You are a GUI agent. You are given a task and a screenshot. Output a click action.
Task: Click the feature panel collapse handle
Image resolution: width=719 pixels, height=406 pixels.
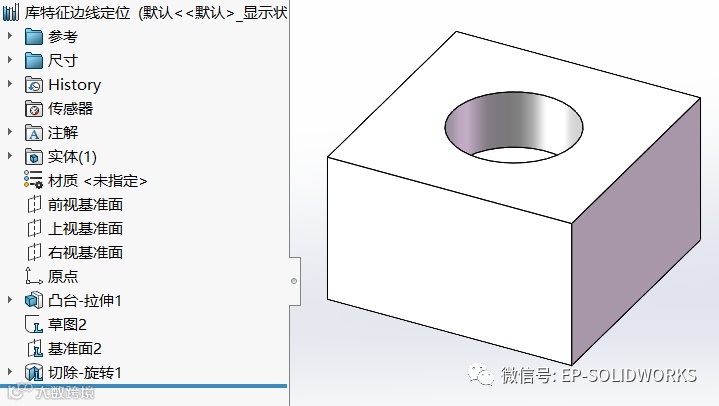tap(294, 281)
